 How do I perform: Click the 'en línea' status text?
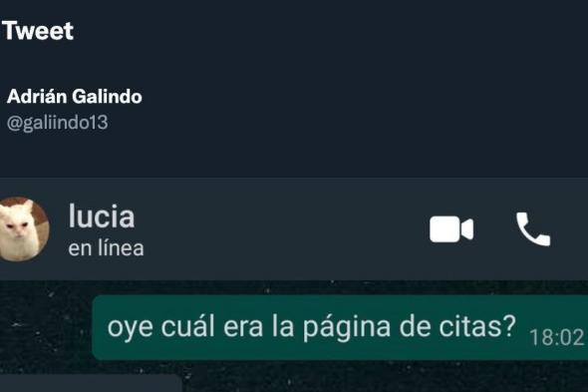click(106, 248)
